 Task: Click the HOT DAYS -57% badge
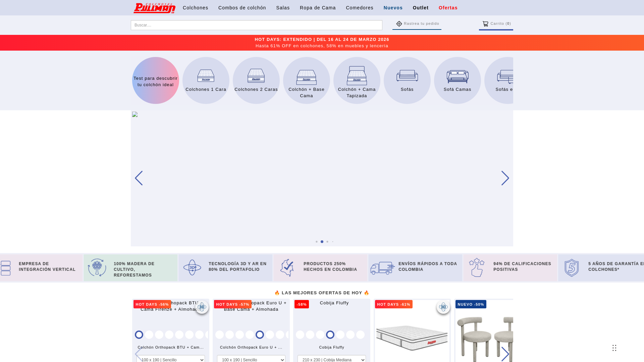(x=233, y=304)
